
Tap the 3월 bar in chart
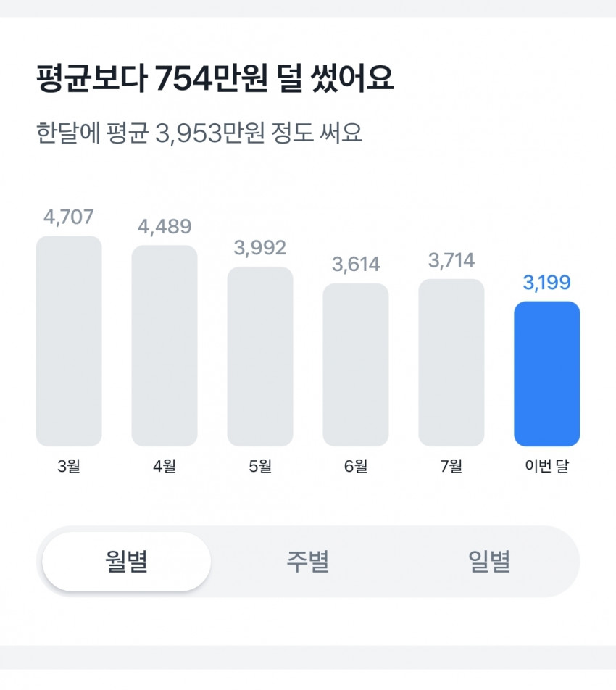69,341
